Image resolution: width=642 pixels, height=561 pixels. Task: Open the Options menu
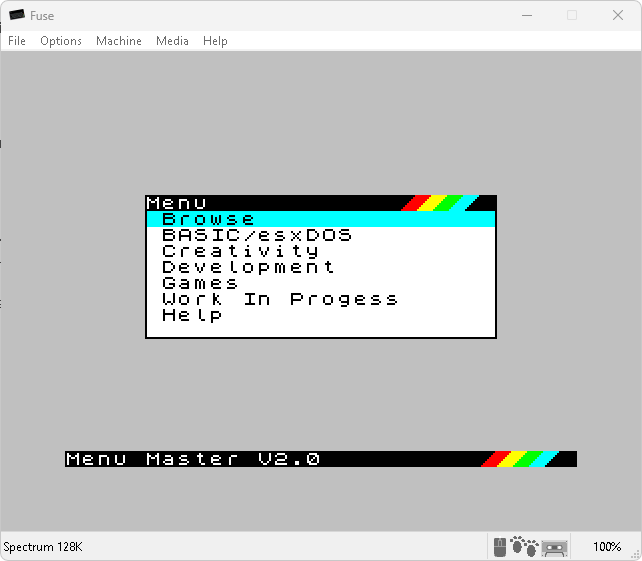(x=61, y=41)
